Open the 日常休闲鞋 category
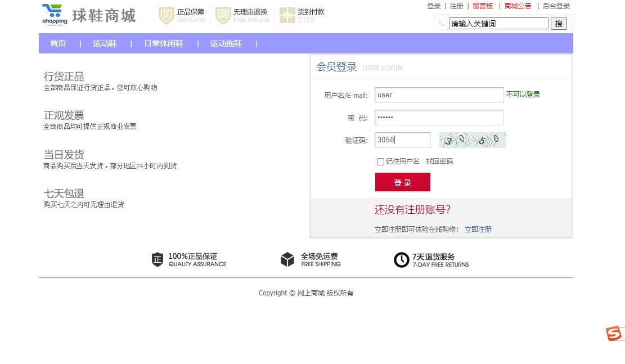This screenshot has height=364, width=625. click(x=163, y=43)
